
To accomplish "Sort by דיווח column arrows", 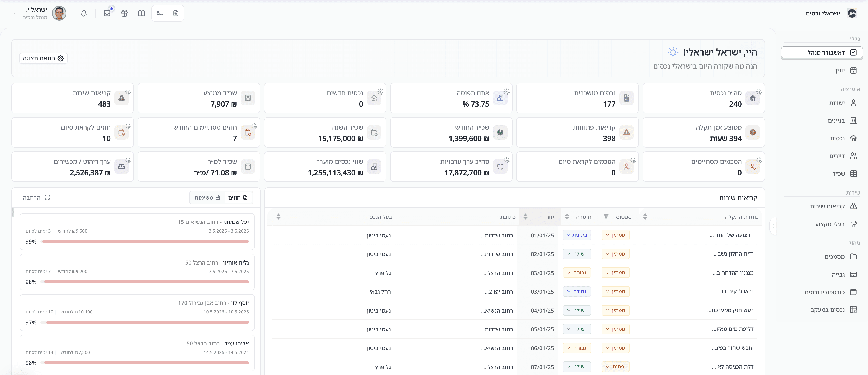I will [x=526, y=216].
